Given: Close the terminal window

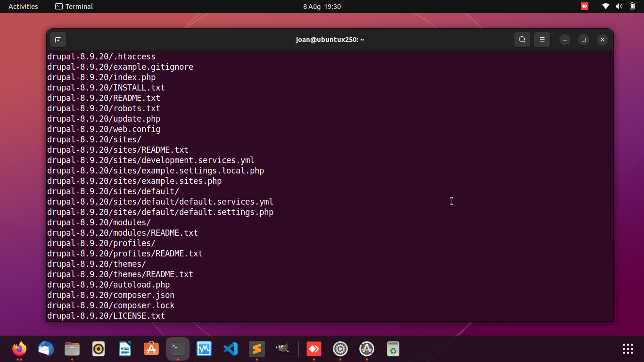Looking at the screenshot, I should click(x=603, y=40).
